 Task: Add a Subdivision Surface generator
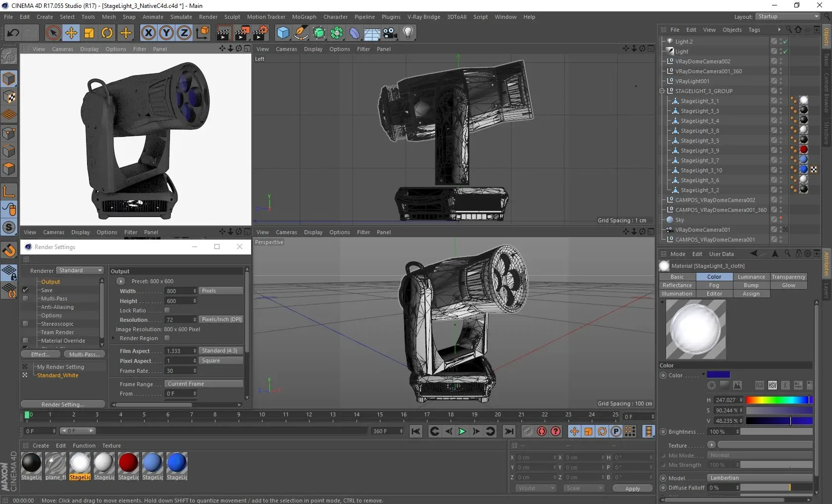point(319,33)
